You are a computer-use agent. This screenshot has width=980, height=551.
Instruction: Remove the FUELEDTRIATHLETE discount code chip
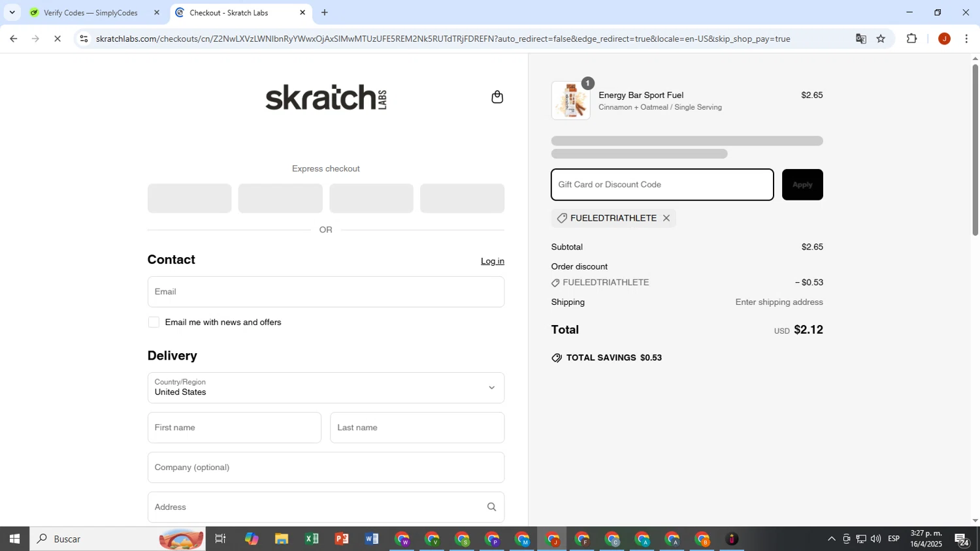tap(666, 218)
